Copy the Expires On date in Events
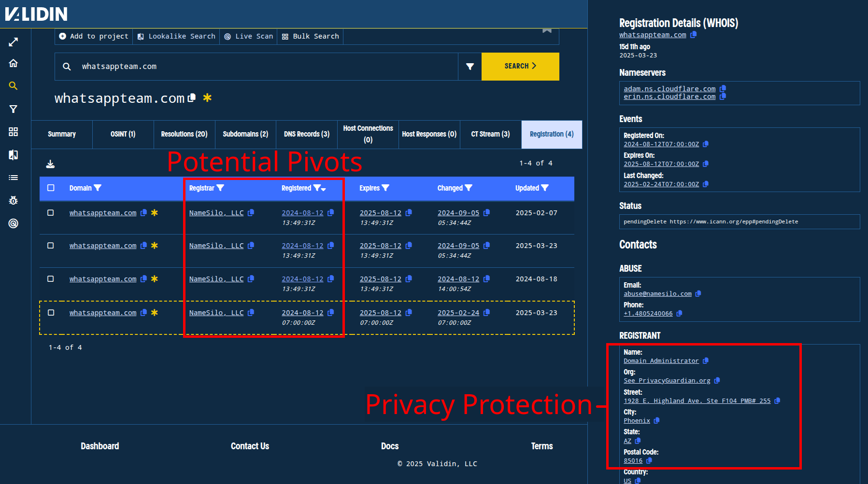Viewport: 868px width, 484px height. [706, 164]
